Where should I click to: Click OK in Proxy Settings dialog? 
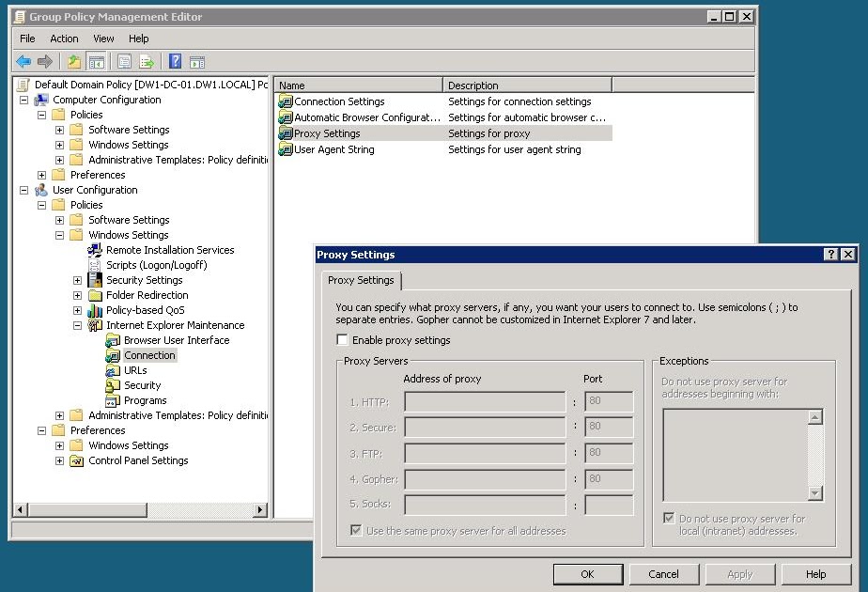point(587,574)
